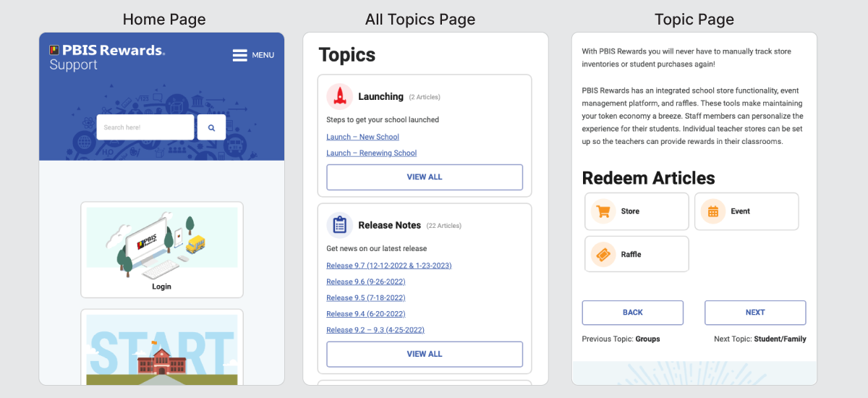Click the PBIS Rewards Support logo
The width and height of the screenshot is (868, 398).
(106, 57)
